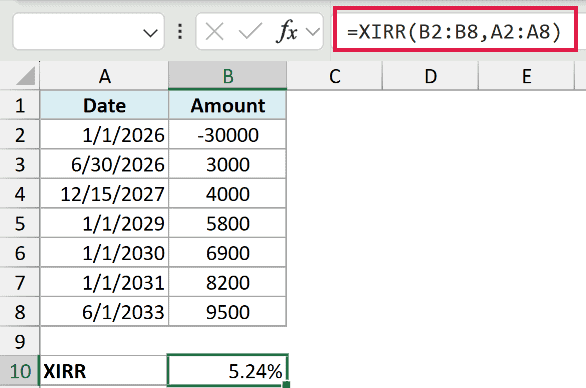Select cell with date 1/1/2026

tap(104, 135)
